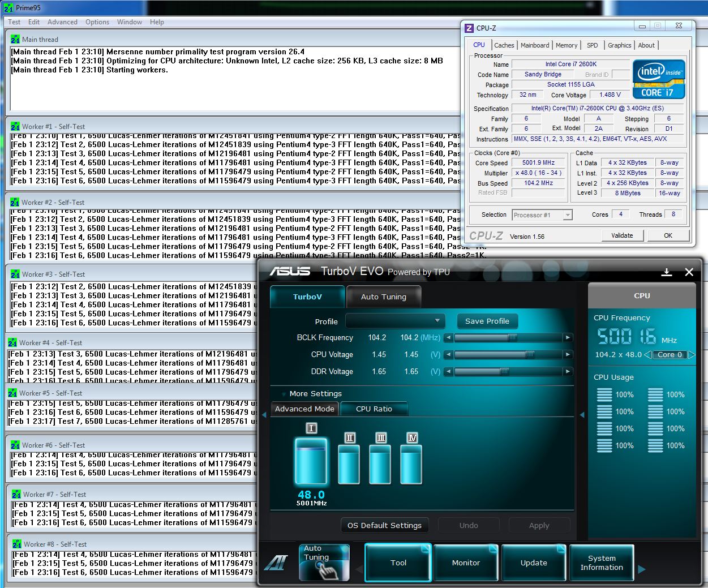Click the Worker #6 window icon
Image resolution: width=708 pixels, height=588 pixels.
click(15, 445)
